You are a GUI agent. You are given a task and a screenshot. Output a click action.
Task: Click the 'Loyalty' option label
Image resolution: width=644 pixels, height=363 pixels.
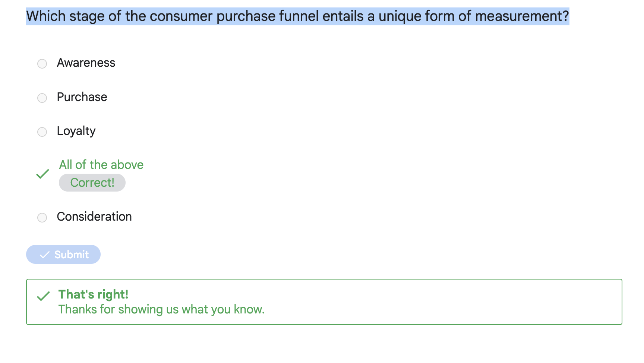pos(76,131)
